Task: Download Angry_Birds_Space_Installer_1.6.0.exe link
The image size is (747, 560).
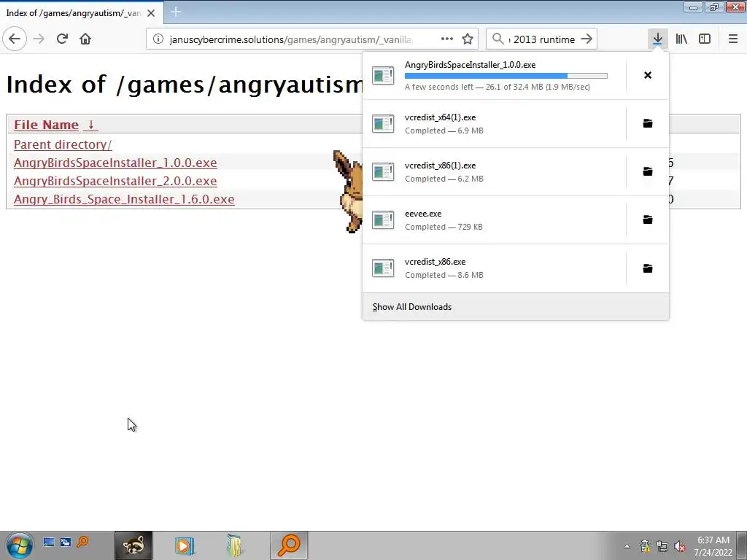Action: click(124, 199)
